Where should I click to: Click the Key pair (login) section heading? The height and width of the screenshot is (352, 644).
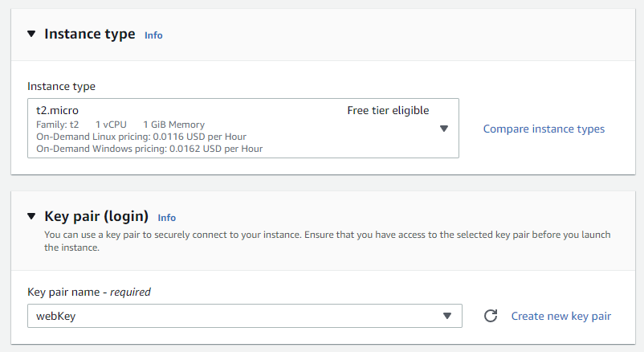(x=96, y=216)
